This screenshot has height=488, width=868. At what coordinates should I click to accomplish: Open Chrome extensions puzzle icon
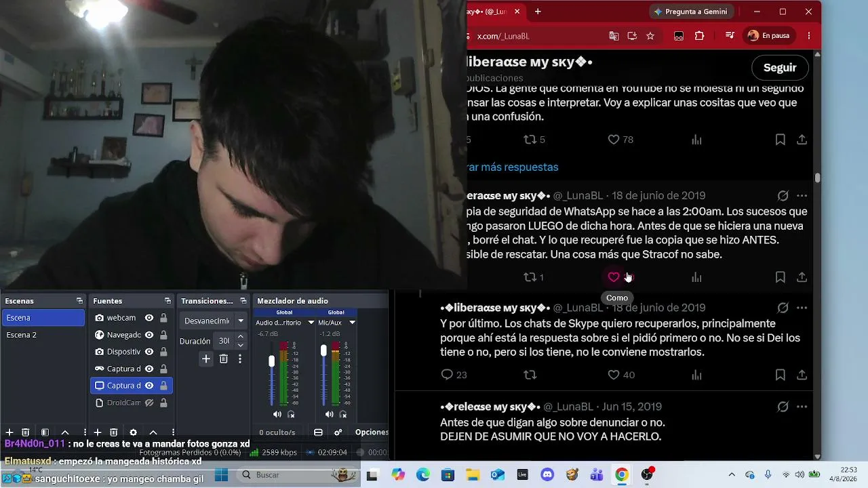700,36
